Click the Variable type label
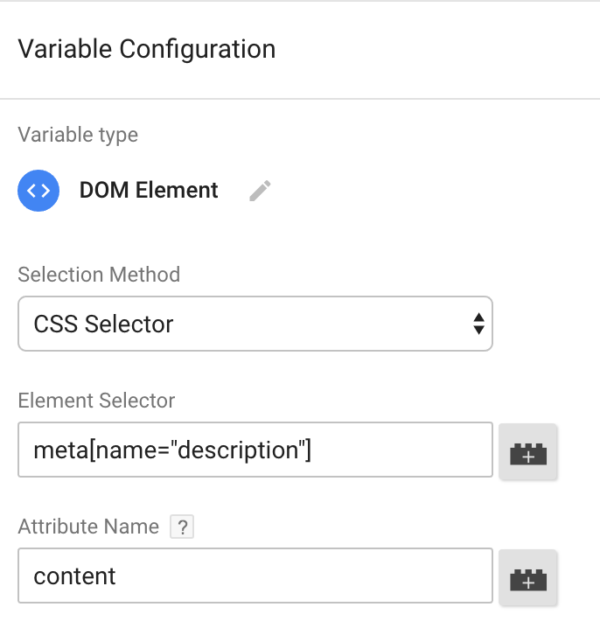Image resolution: width=600 pixels, height=628 pixels. [x=78, y=135]
